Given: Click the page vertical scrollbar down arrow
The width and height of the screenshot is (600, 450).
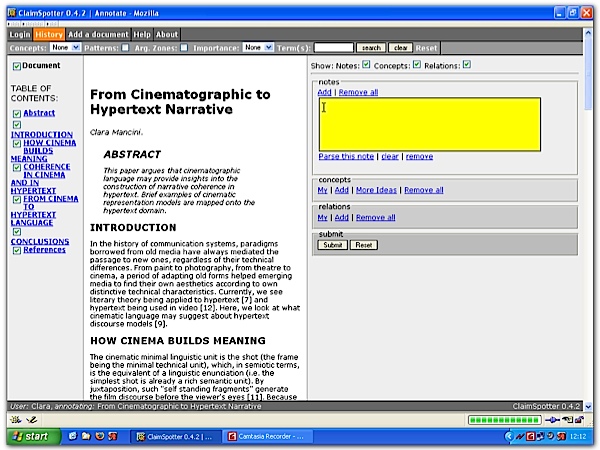Looking at the screenshot, I should 588,406.
